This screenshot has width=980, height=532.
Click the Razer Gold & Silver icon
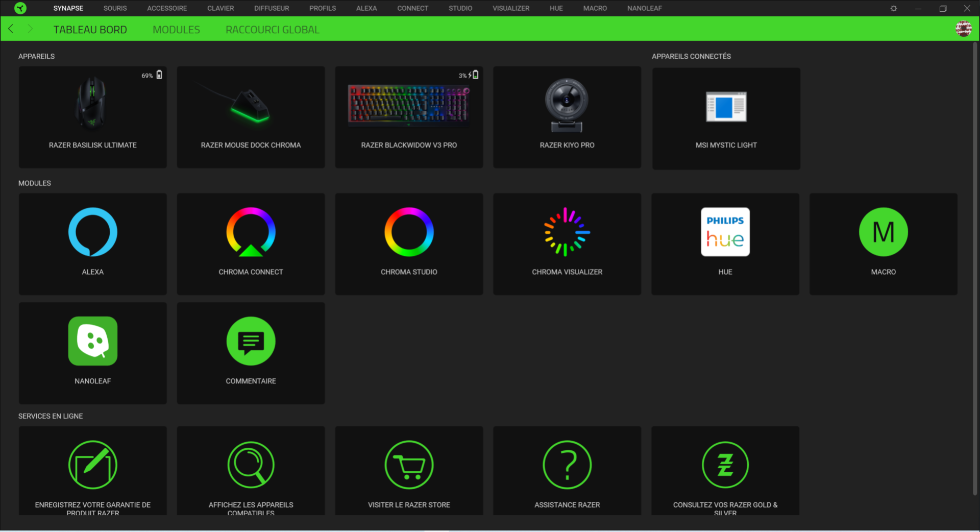[725, 465]
